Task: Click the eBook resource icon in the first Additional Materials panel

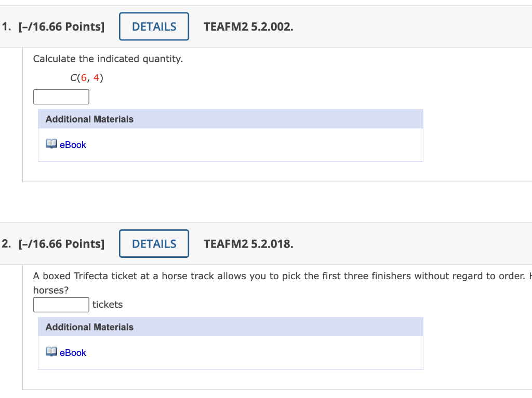Action: [x=51, y=144]
